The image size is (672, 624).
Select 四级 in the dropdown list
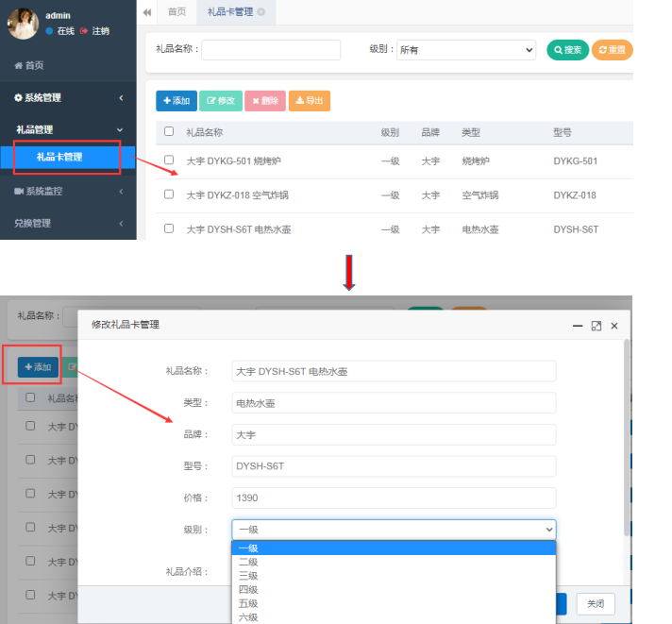coord(394,590)
